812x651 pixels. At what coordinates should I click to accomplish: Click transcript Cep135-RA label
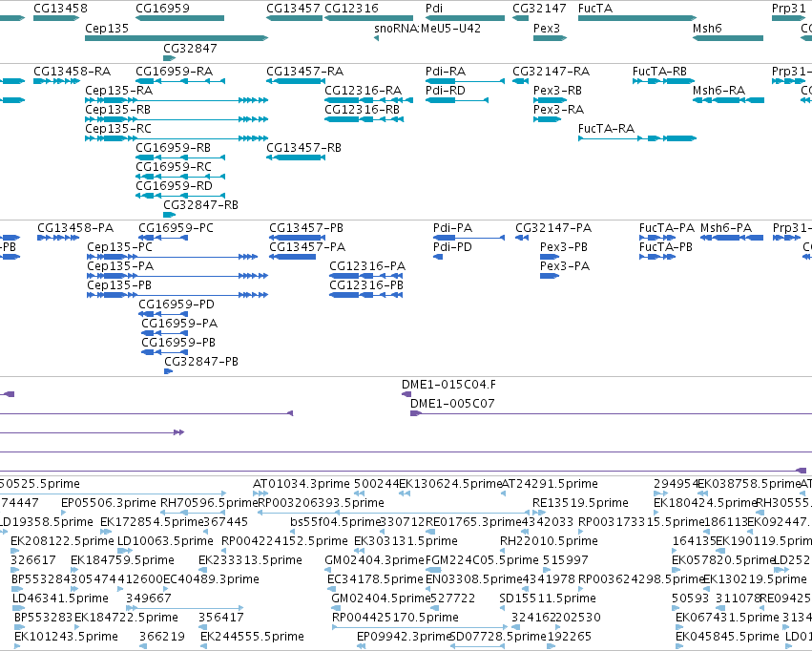point(119,90)
